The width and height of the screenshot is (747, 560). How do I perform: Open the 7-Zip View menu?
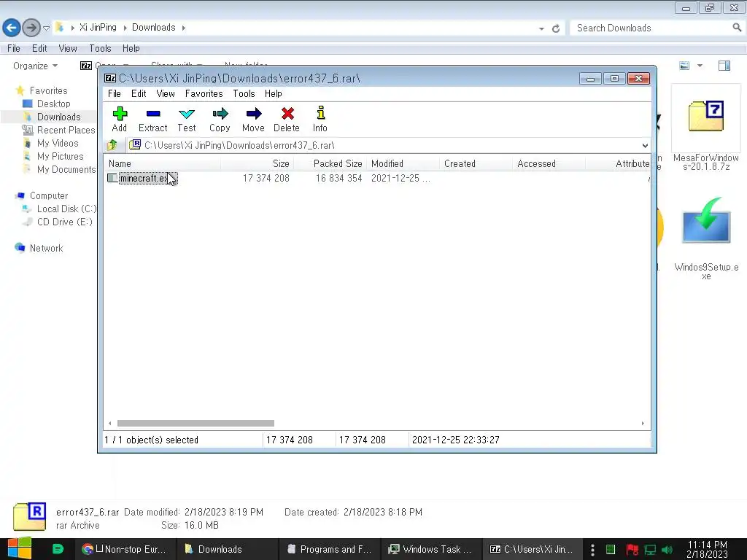coord(166,93)
